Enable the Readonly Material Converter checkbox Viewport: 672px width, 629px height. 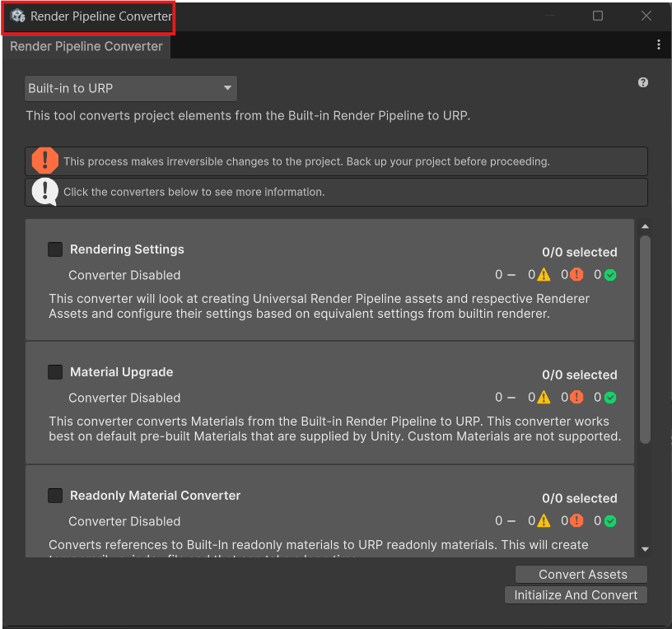click(55, 496)
